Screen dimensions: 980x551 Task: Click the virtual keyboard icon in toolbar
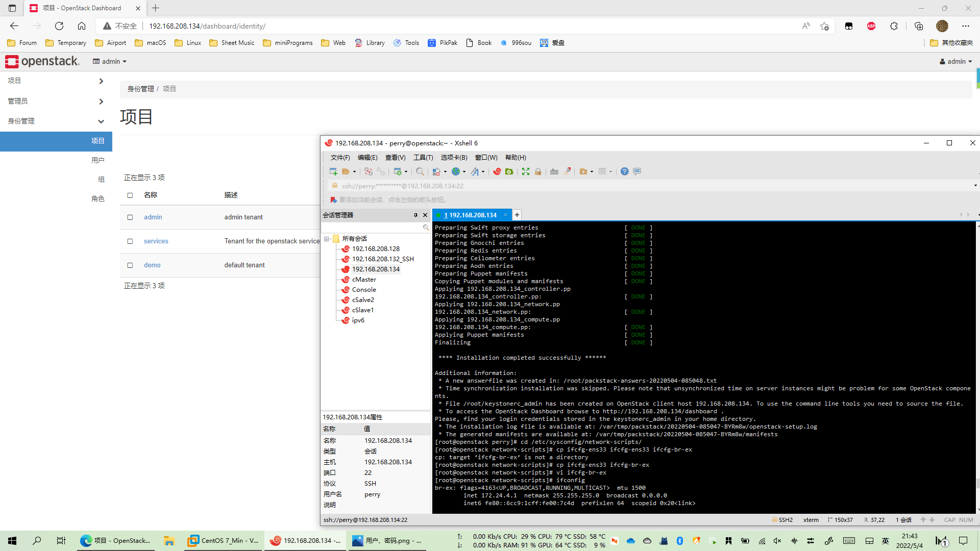coord(554,172)
